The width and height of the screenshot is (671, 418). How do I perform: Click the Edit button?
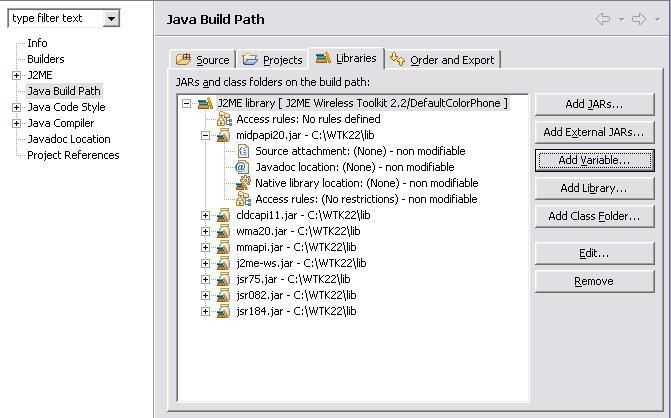click(594, 253)
